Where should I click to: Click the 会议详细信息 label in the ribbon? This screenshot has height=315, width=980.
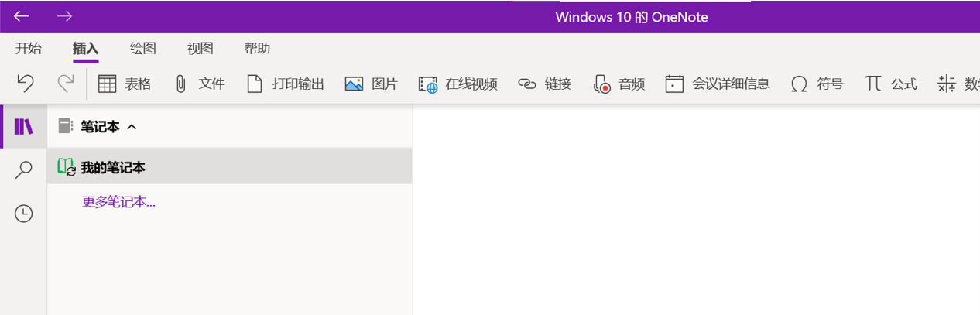[732, 84]
